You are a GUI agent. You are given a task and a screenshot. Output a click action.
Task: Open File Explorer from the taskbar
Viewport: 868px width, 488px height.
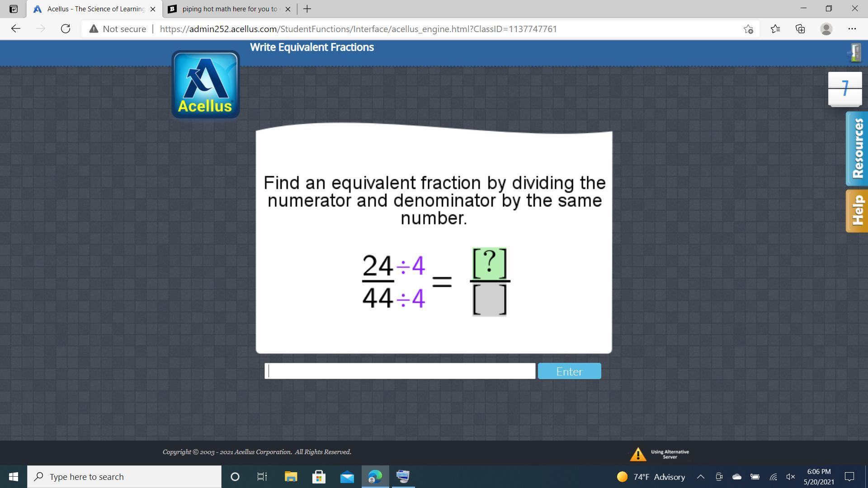(x=291, y=477)
